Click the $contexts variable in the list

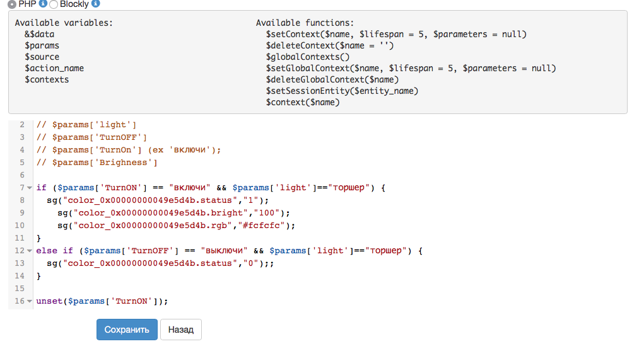tap(47, 79)
